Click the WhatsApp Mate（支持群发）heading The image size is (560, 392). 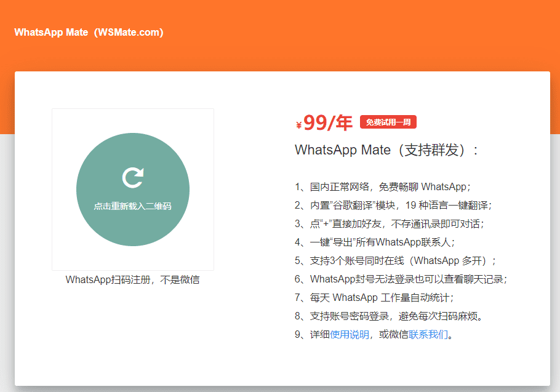[x=386, y=150]
